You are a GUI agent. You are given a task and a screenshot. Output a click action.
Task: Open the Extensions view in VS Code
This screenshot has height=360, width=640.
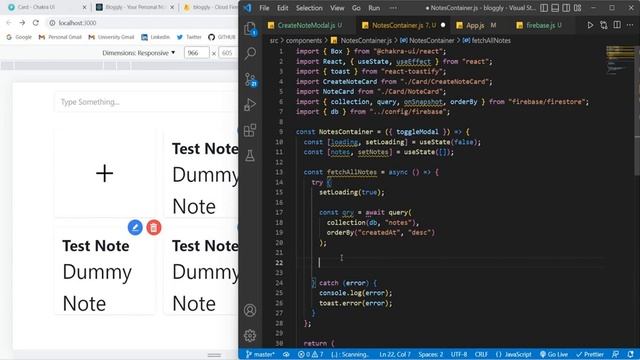[250, 130]
